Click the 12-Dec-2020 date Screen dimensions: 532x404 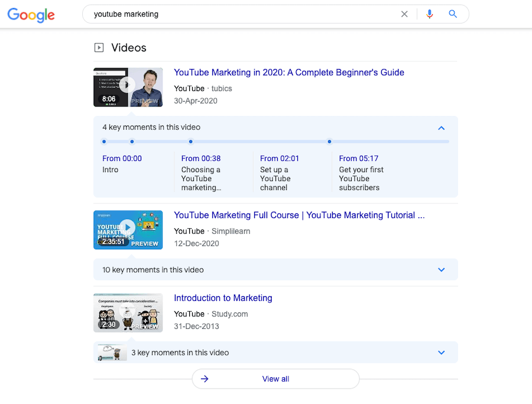point(196,244)
